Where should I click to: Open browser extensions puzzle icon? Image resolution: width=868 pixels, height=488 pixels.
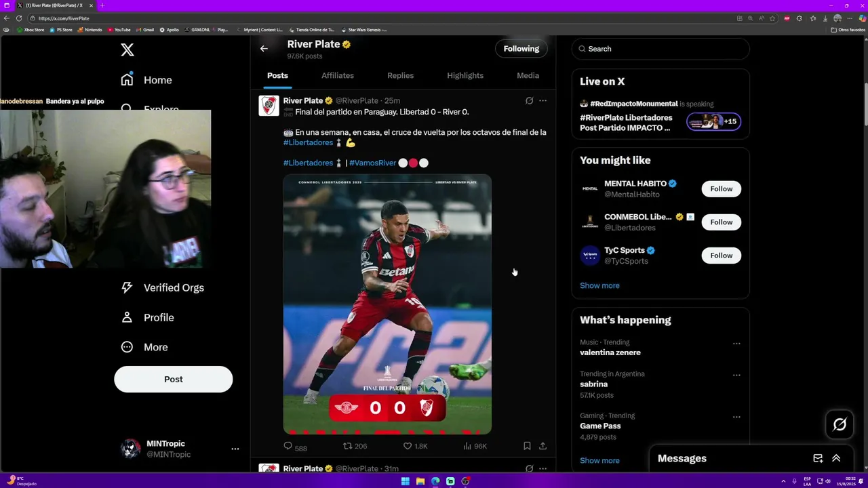800,18
